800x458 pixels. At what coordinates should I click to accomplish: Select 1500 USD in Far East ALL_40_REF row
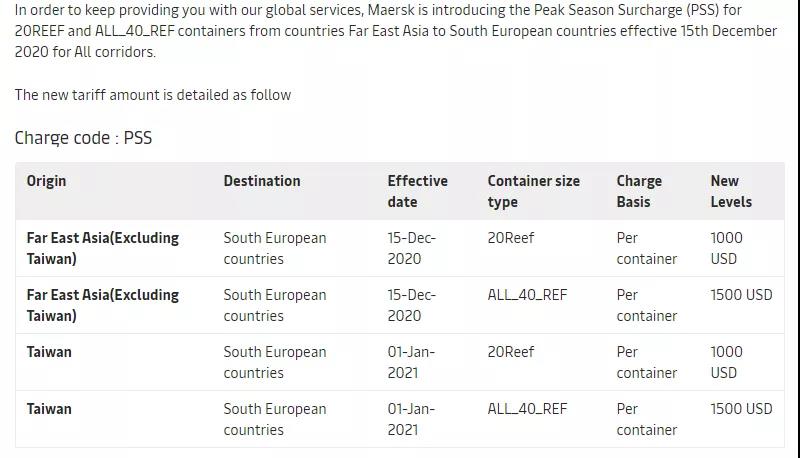pos(741,295)
